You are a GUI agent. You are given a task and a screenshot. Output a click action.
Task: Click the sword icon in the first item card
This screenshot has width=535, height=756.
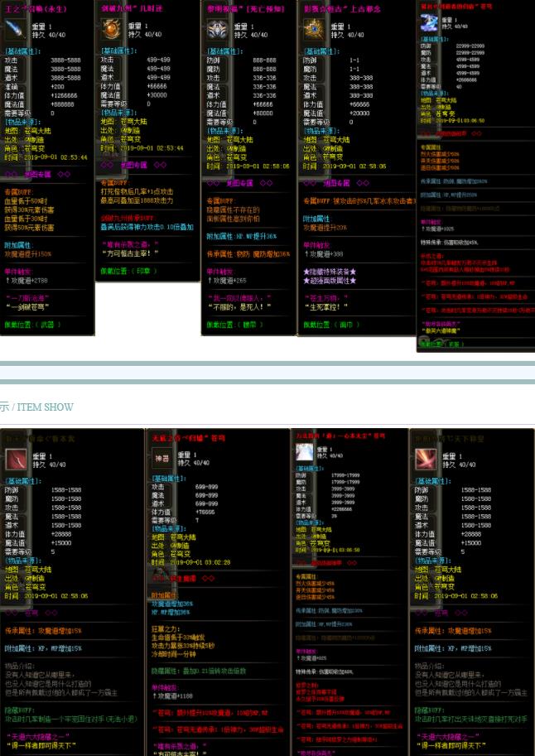point(16,30)
